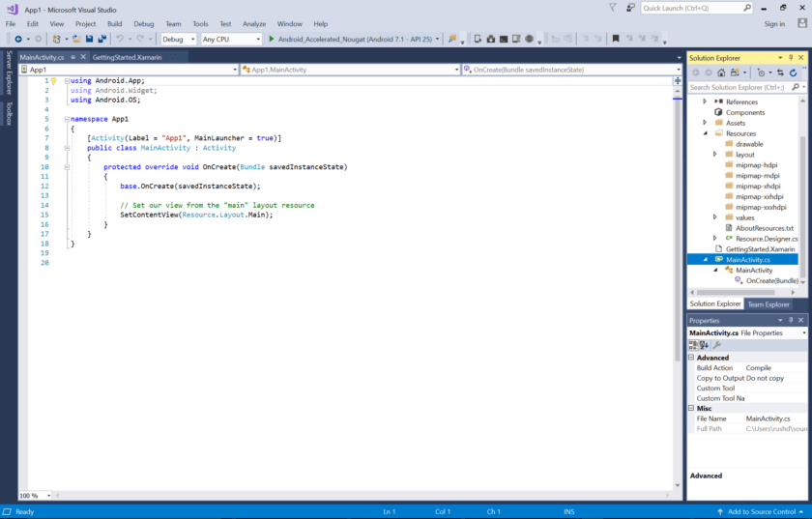
Task: Open the Debug menu
Action: click(143, 24)
